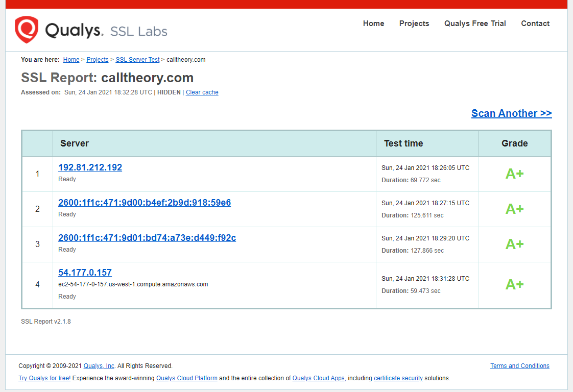573x392 pixels.
Task: Click Duration 59.473 sec text
Action: pyautogui.click(x=411, y=291)
